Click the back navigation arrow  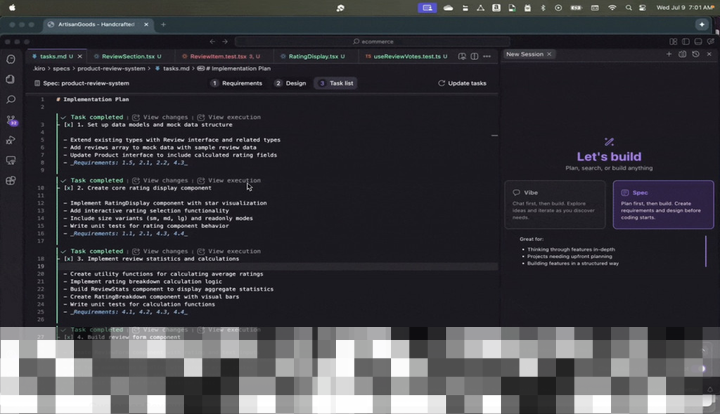[212, 41]
